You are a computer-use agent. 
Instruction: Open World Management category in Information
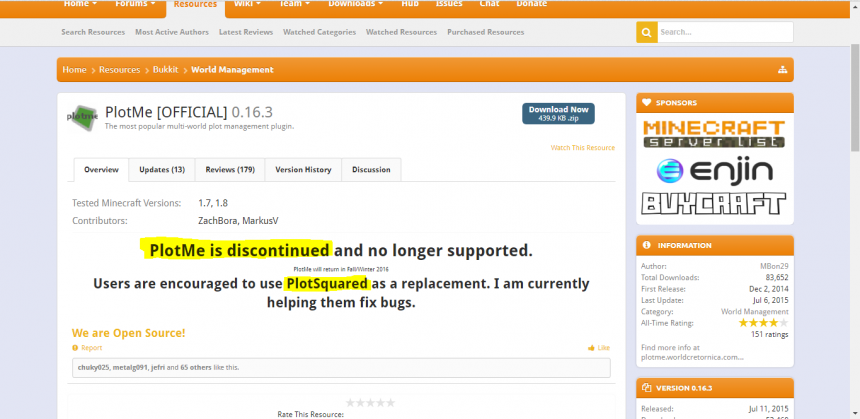tap(755, 312)
